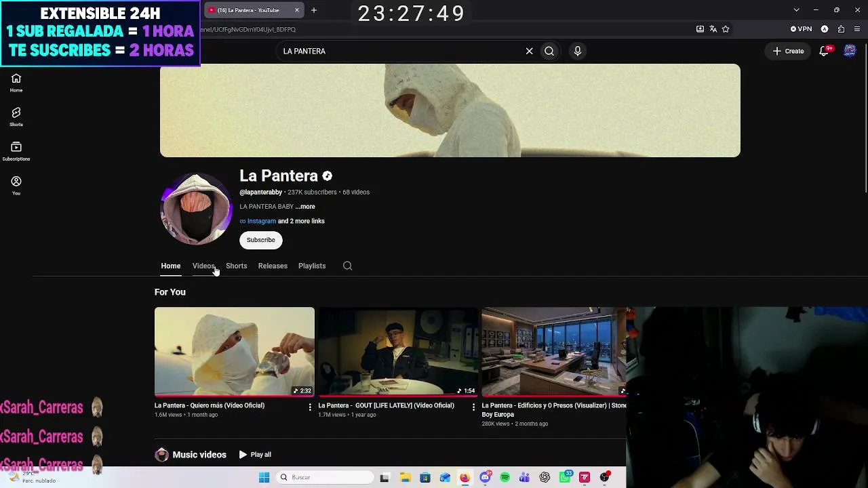
Task: Open a new browser tab
Action: [314, 10]
